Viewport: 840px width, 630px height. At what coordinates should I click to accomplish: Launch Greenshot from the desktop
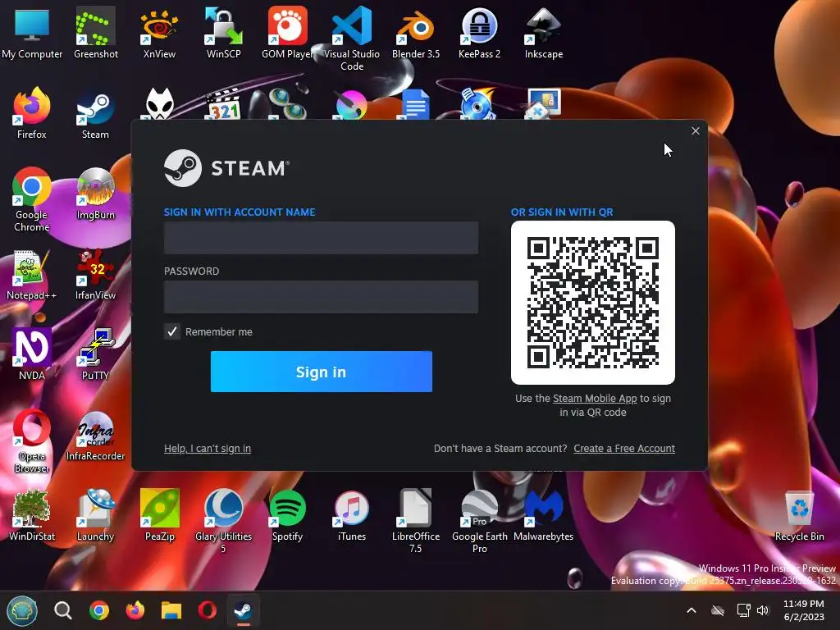point(95,32)
